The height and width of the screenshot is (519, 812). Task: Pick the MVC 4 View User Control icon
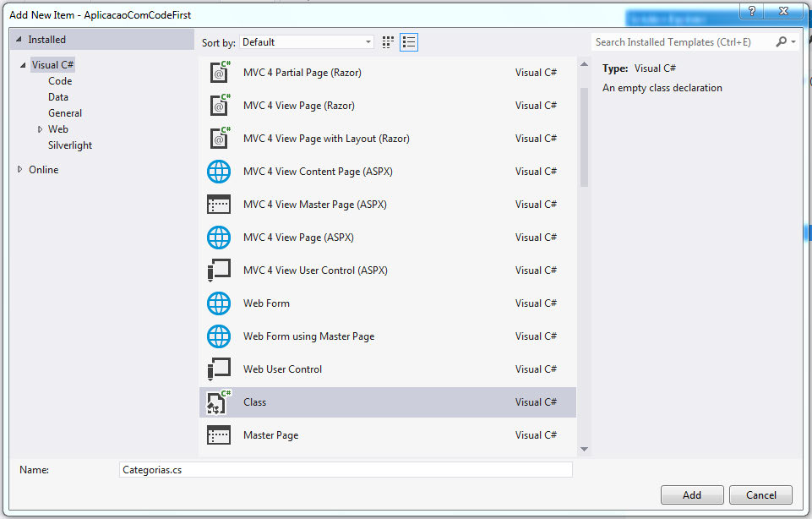219,270
